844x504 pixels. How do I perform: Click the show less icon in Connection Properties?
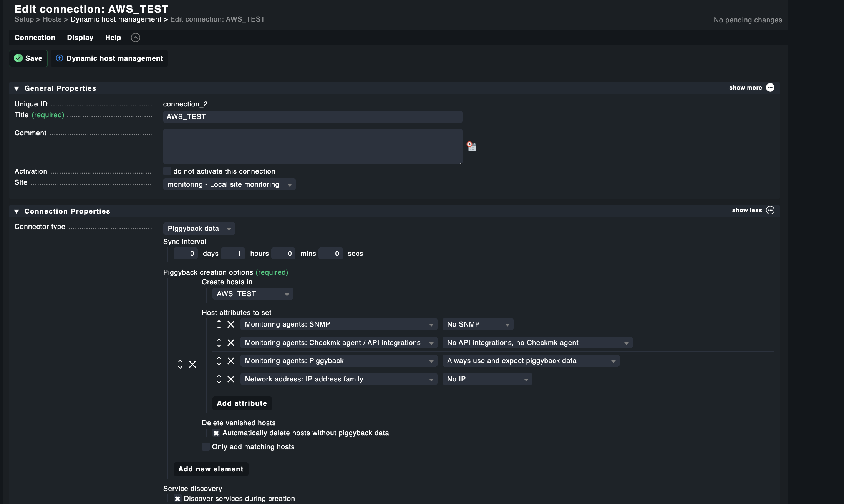point(770,210)
